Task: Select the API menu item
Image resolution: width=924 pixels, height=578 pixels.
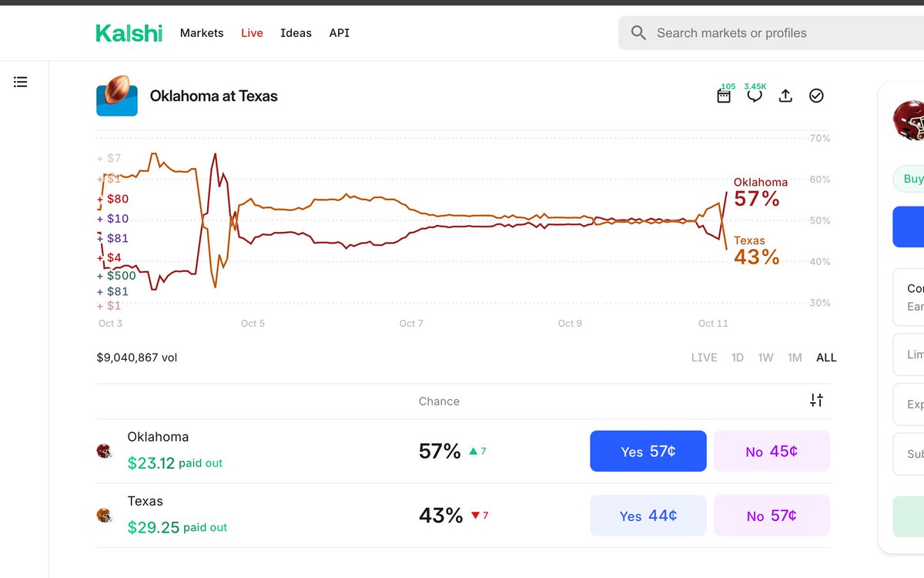Action: [x=339, y=32]
